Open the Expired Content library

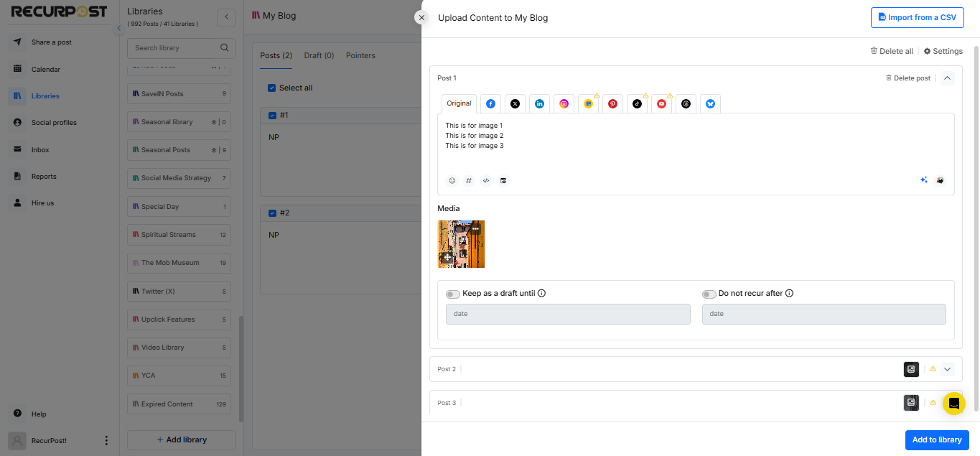coord(179,404)
